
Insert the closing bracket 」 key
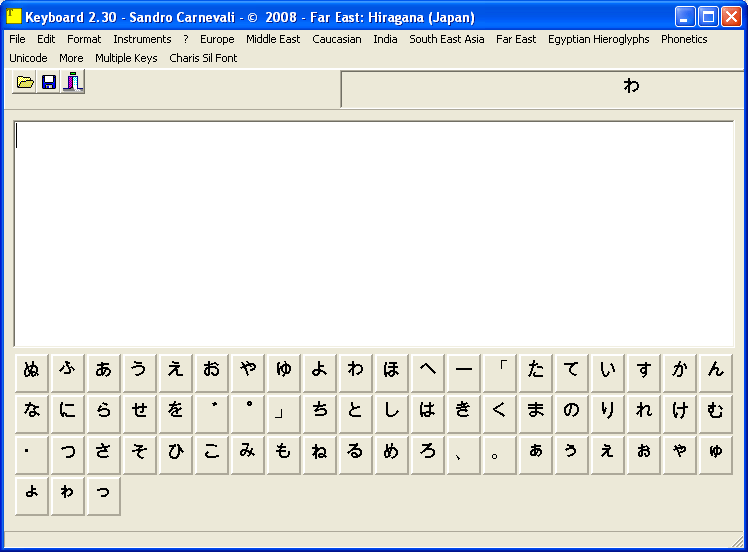283,414
